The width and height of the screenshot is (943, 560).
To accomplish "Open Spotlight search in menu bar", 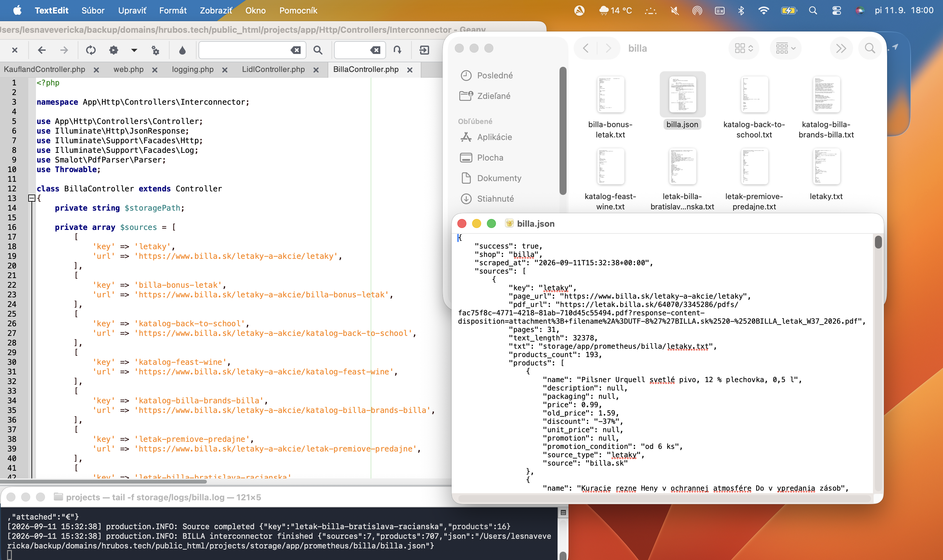I will (813, 10).
